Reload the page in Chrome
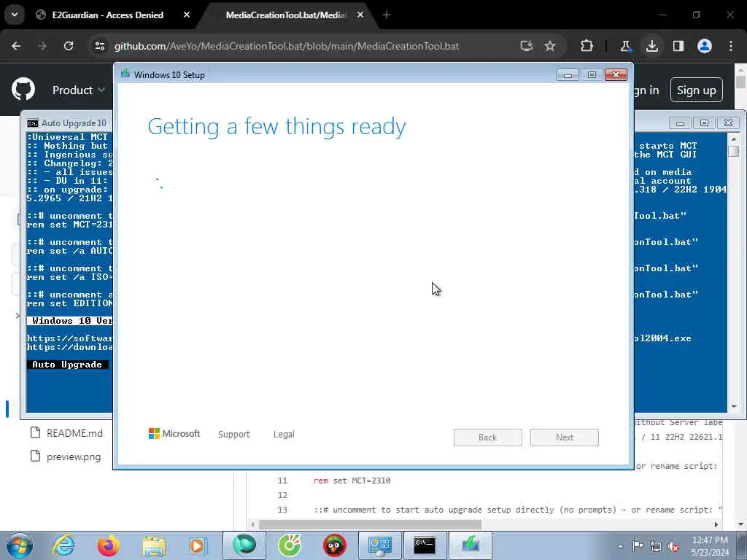The image size is (747, 560). click(x=69, y=46)
